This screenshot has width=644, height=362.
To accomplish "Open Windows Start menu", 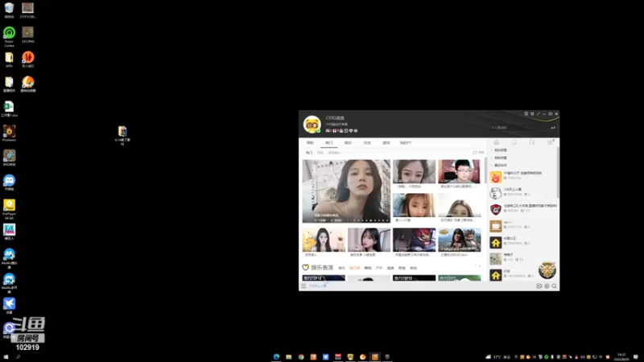I will point(6,357).
